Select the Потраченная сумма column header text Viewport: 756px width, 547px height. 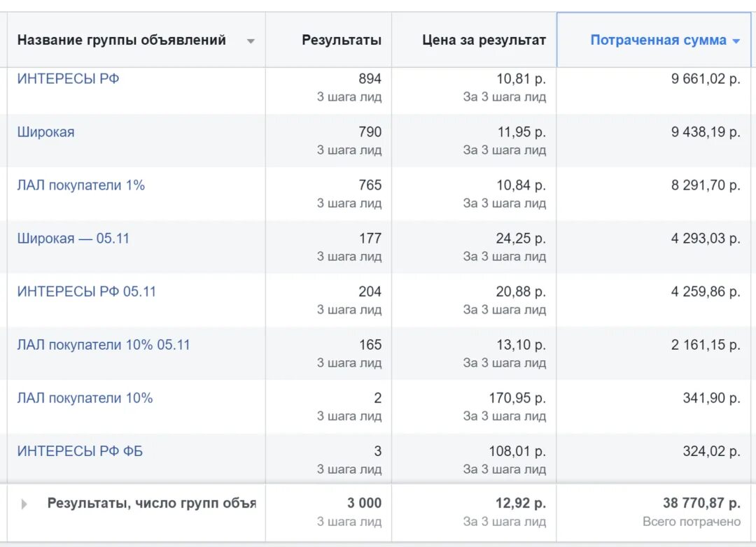pos(658,40)
